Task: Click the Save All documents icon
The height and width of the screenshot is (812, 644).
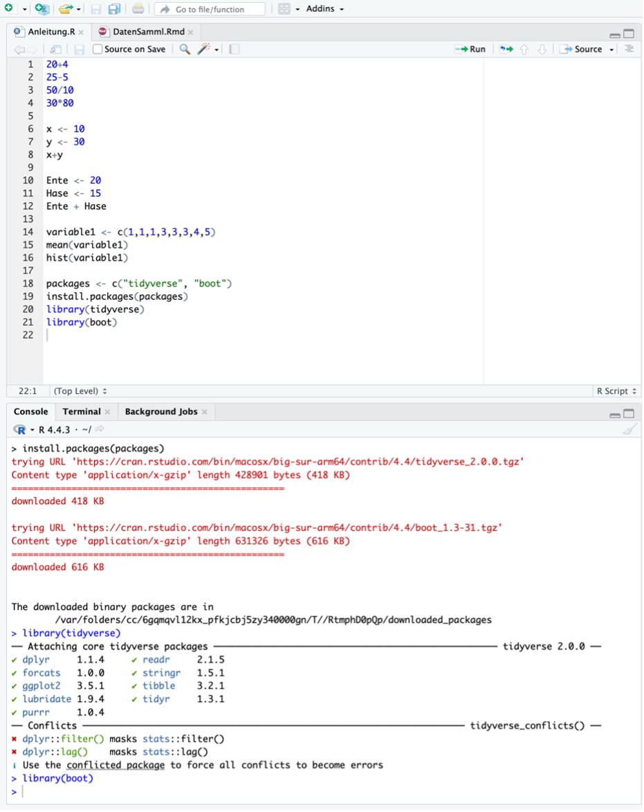Action: [114, 9]
